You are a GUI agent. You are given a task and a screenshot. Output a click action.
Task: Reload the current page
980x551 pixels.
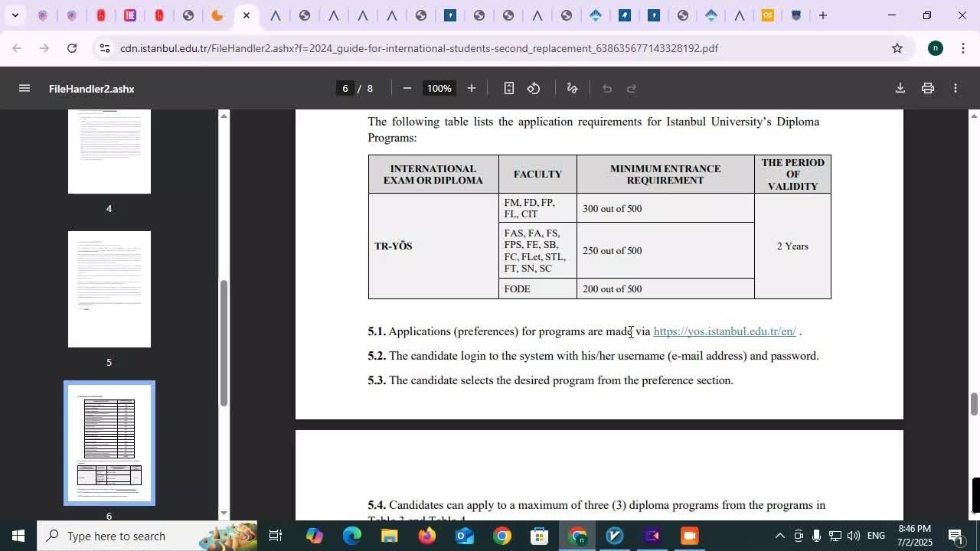[x=71, y=48]
